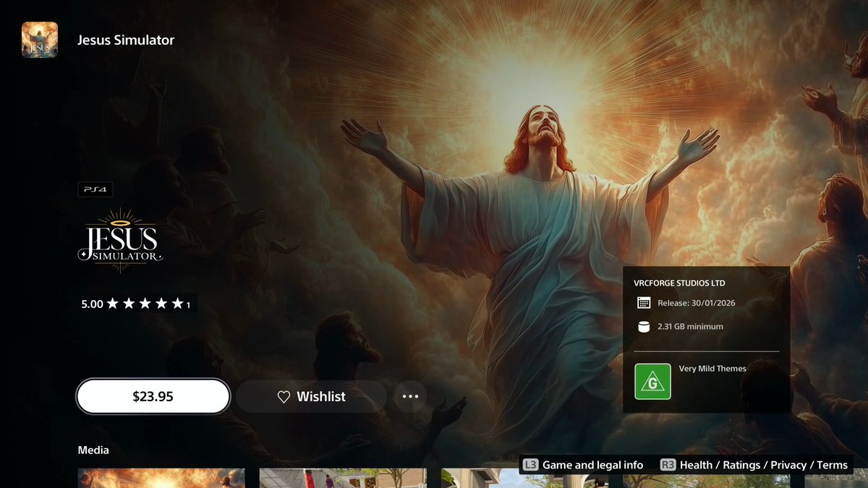Click the heart icon on Wishlist
This screenshot has height=488, width=868.
pos(284,396)
